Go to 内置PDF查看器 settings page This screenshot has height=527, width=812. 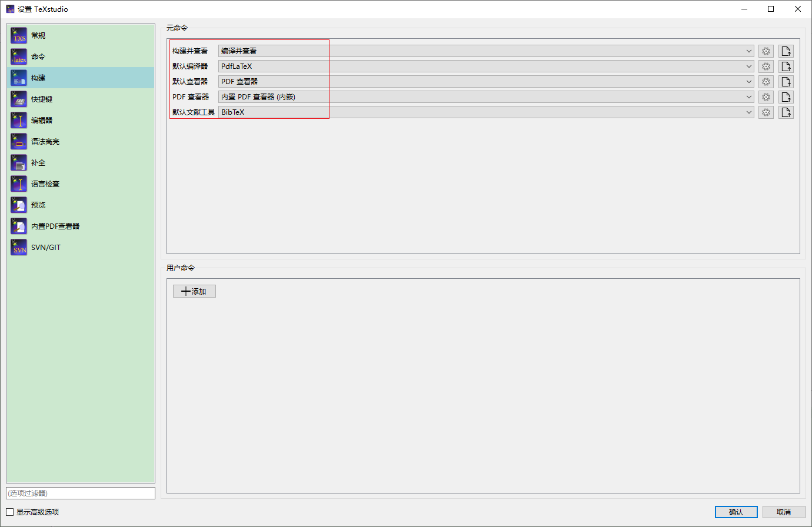[81, 226]
